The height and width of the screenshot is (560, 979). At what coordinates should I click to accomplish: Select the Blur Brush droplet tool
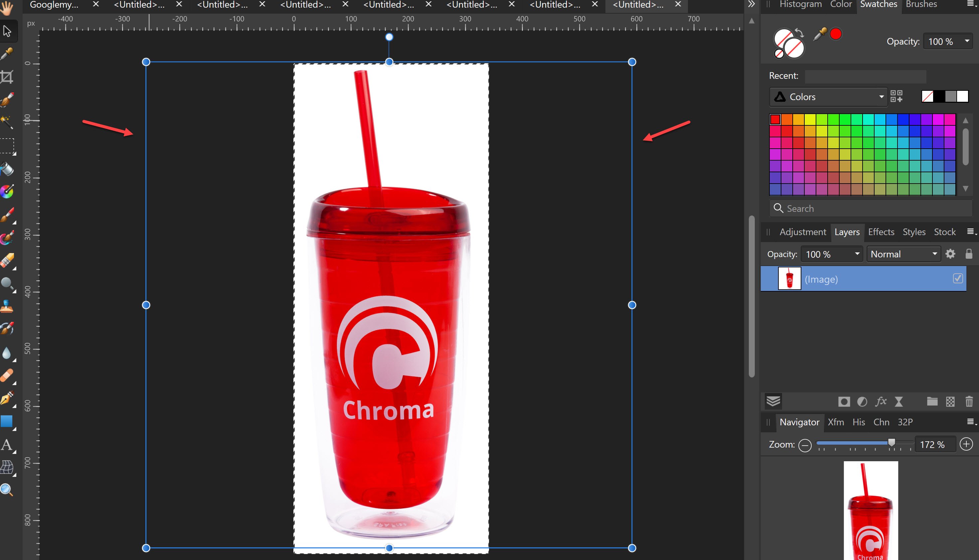[7, 353]
